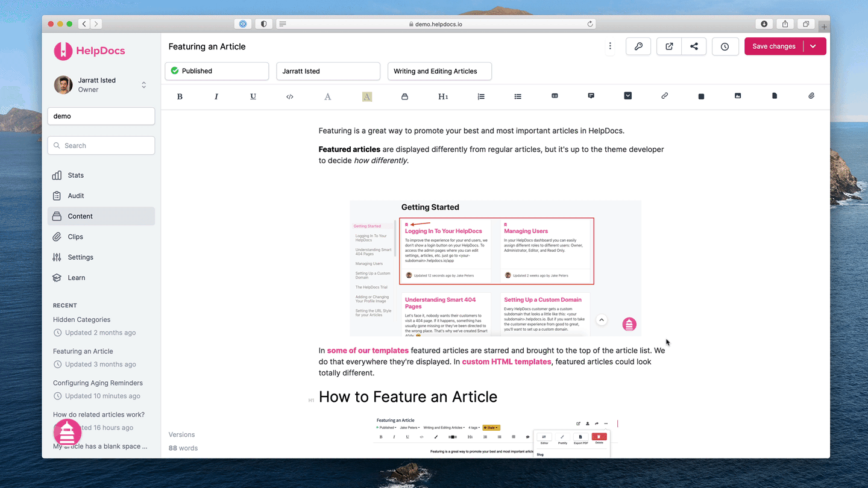Open recent article Featuring an Article

(x=83, y=351)
